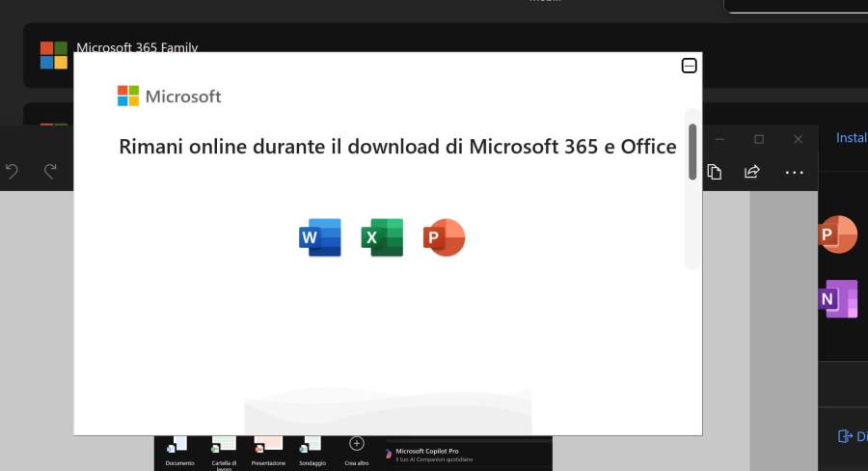868x471 pixels.
Task: Click the Redo arrow icon
Action: point(50,172)
